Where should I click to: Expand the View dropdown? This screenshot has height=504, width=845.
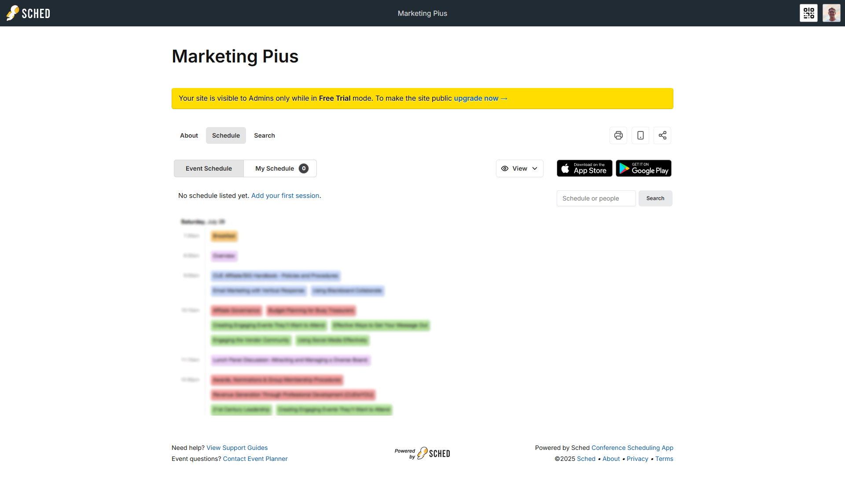[x=519, y=168]
